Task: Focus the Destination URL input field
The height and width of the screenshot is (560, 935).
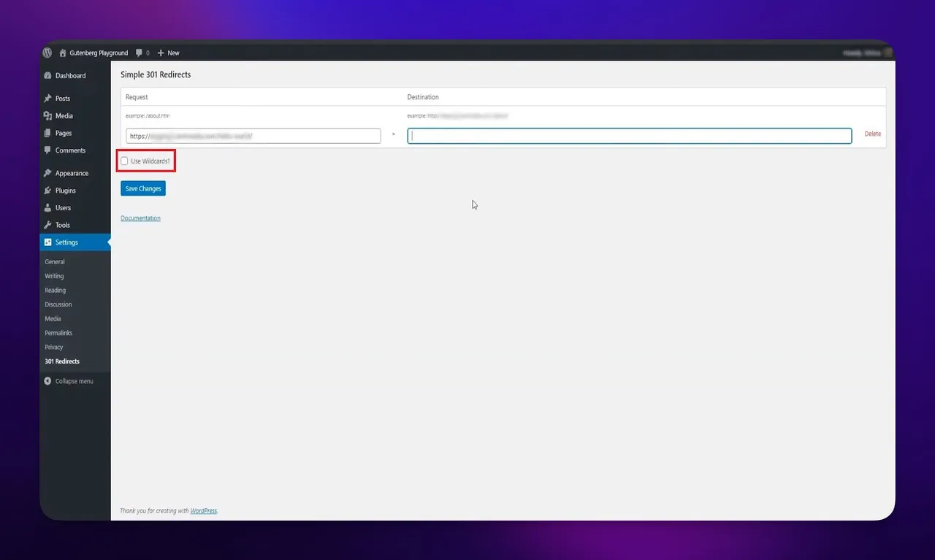Action: pos(630,136)
